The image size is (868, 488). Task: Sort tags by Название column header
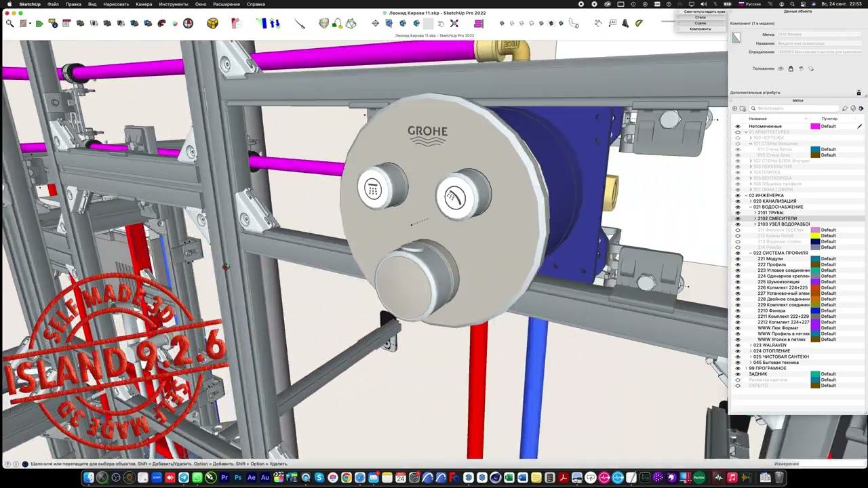click(x=758, y=119)
